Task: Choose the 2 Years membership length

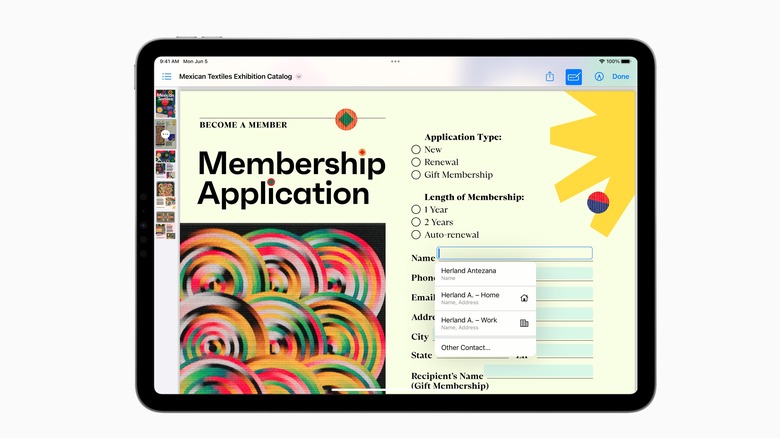Action: 416,222
